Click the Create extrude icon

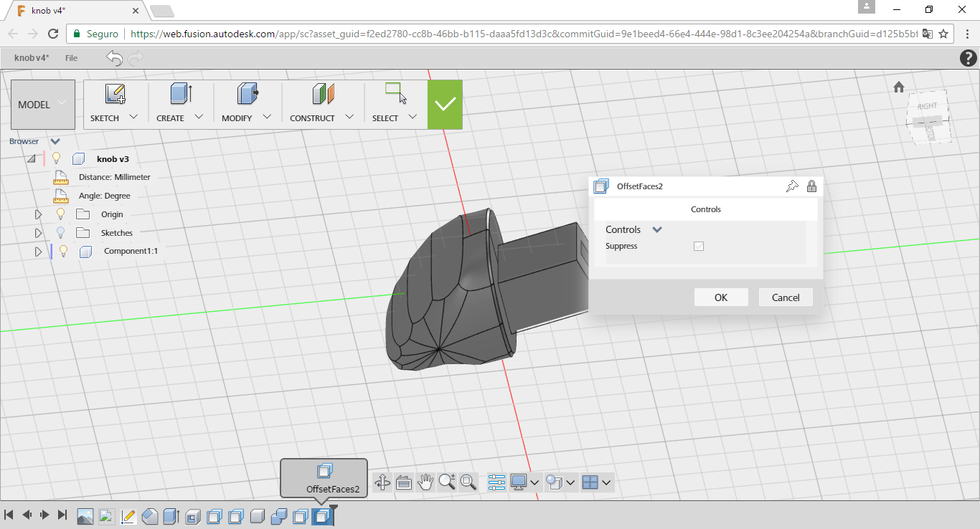pyautogui.click(x=181, y=94)
